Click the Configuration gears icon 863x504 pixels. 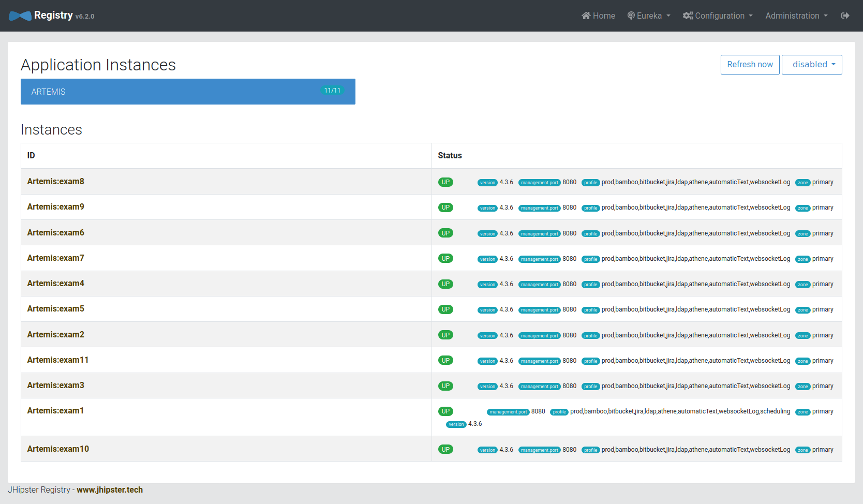coord(688,16)
